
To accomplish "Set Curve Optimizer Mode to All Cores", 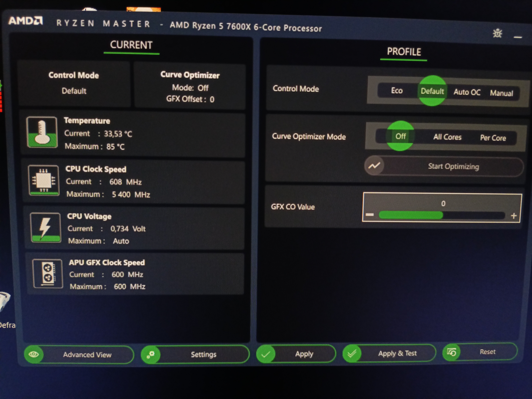I will click(447, 137).
